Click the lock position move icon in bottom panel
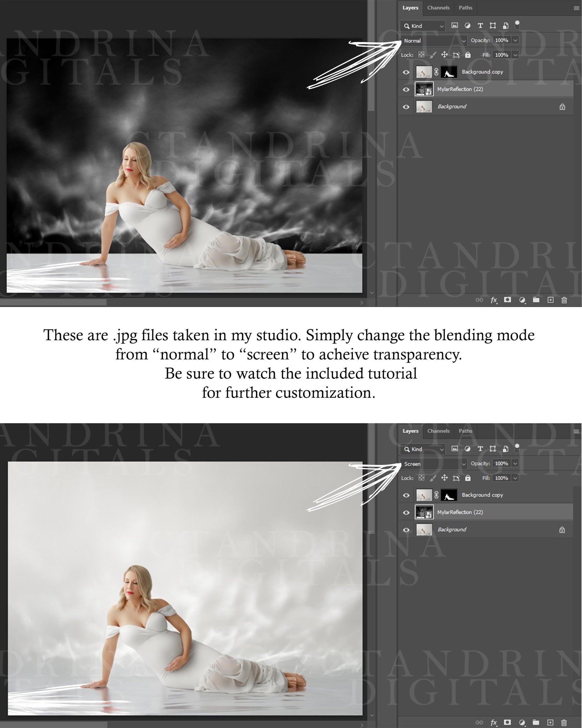The height and width of the screenshot is (728, 582). (444, 478)
